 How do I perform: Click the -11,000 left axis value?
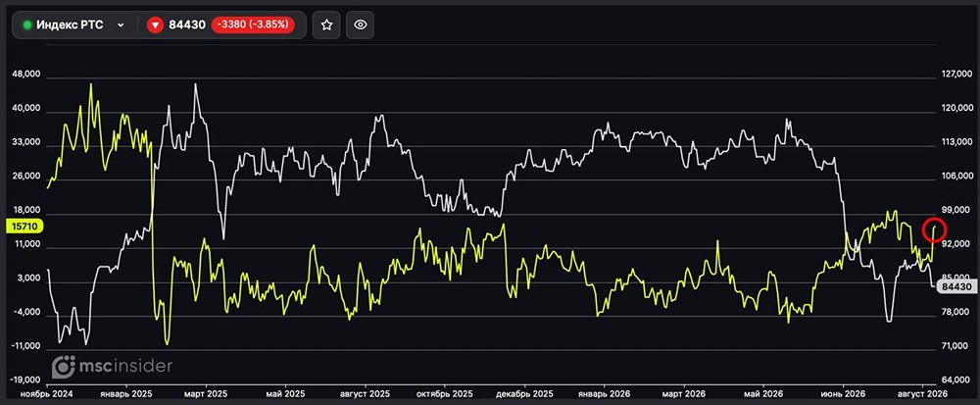pyautogui.click(x=24, y=345)
